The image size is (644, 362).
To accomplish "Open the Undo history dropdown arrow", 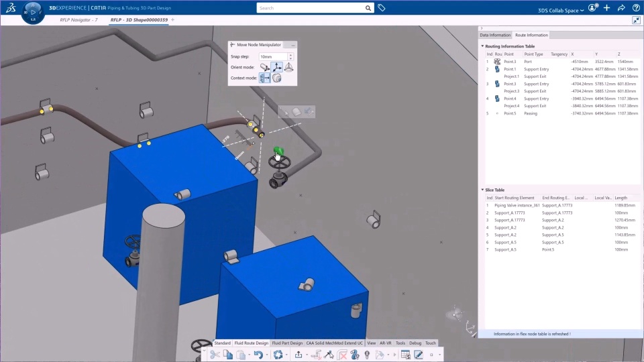I will click(x=266, y=355).
